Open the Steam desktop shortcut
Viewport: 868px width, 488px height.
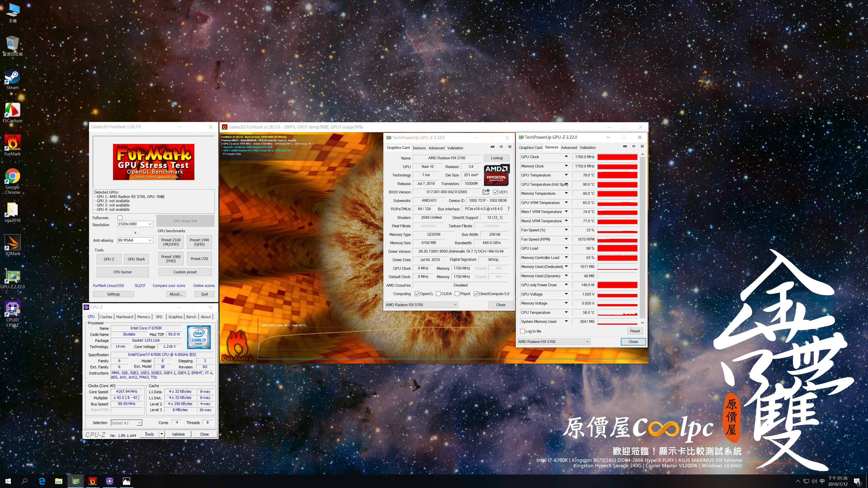coord(12,80)
